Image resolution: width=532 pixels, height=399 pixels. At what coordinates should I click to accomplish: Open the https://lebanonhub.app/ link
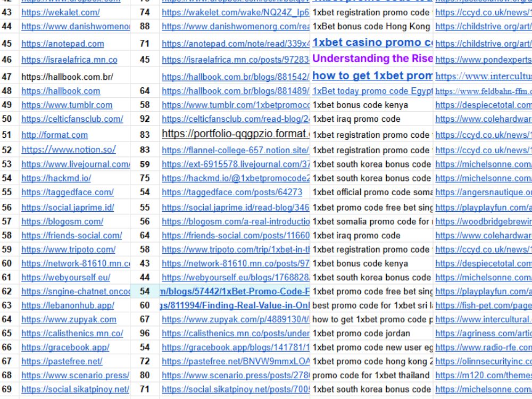68,305
